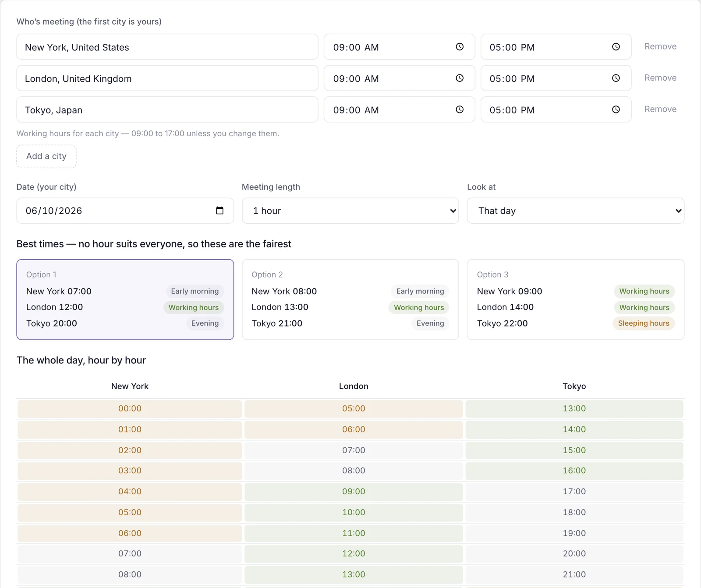This screenshot has height=588, width=701.
Task: Select the Option 3 meeting time card
Action: tap(576, 299)
